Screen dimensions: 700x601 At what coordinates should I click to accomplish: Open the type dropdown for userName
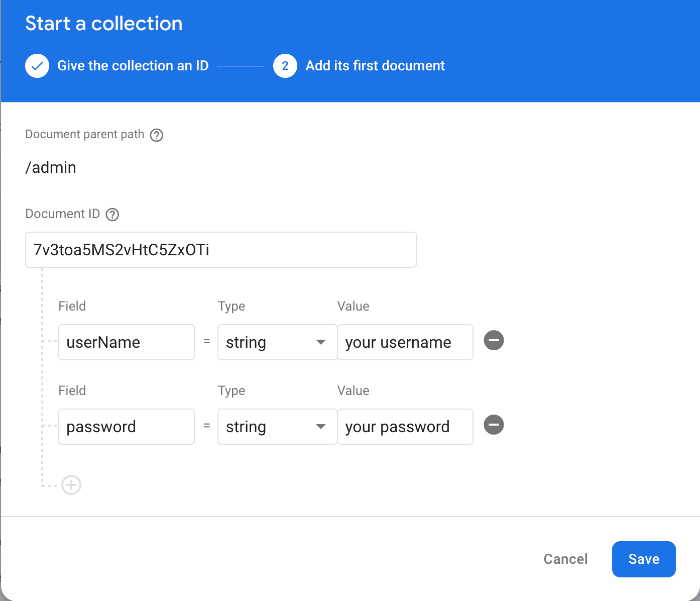point(277,342)
